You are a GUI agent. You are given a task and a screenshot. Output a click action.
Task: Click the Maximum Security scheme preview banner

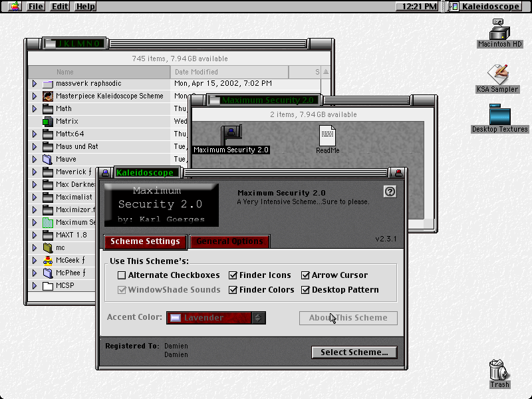(162, 205)
